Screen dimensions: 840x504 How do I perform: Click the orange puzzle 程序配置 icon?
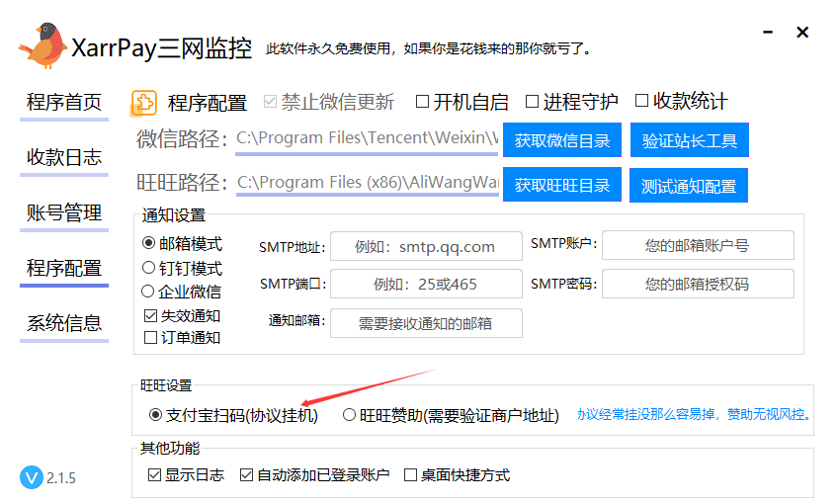[143, 103]
